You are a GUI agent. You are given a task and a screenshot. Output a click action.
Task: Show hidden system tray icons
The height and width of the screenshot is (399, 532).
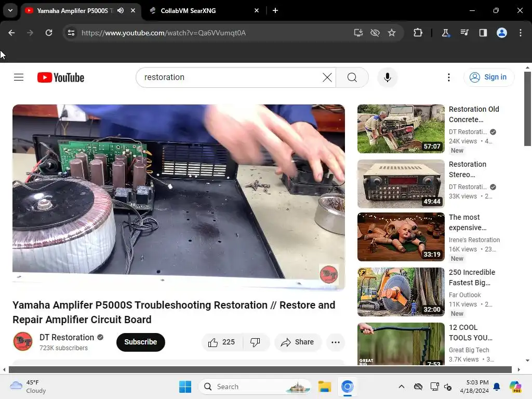[x=402, y=387]
